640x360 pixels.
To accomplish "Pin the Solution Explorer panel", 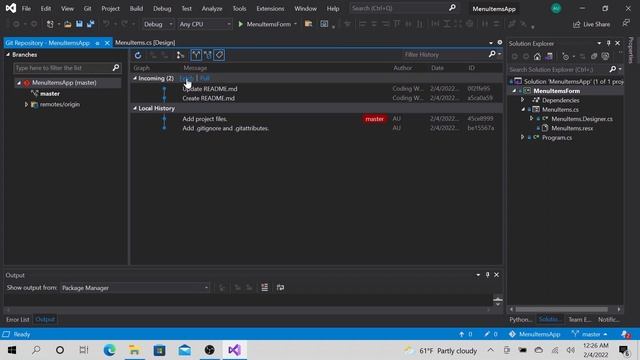I will click(x=609, y=43).
